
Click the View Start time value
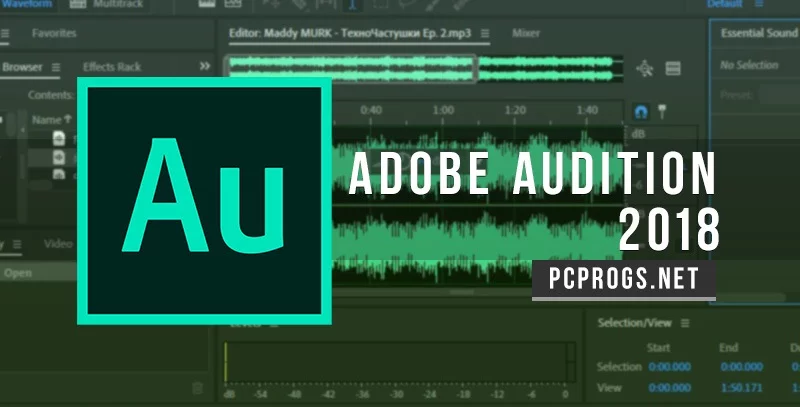click(x=669, y=388)
